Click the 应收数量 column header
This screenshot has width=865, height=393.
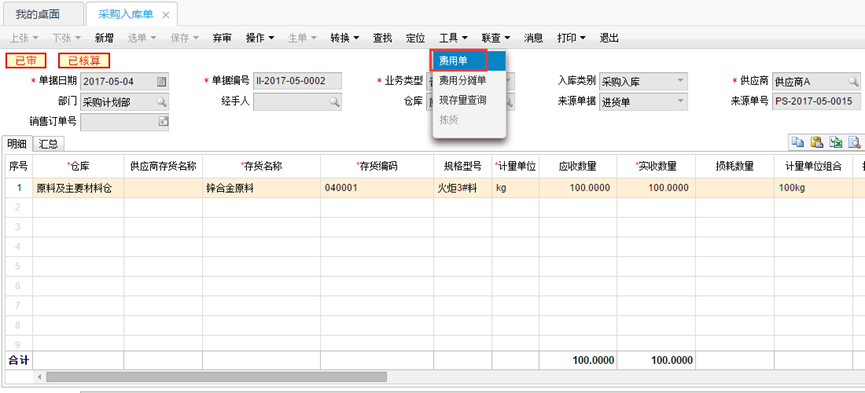coord(578,166)
